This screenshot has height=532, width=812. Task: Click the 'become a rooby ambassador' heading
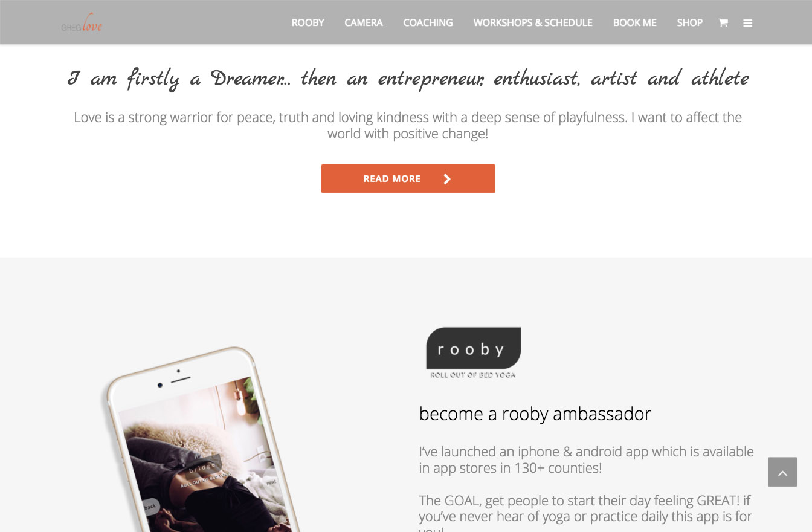click(535, 414)
